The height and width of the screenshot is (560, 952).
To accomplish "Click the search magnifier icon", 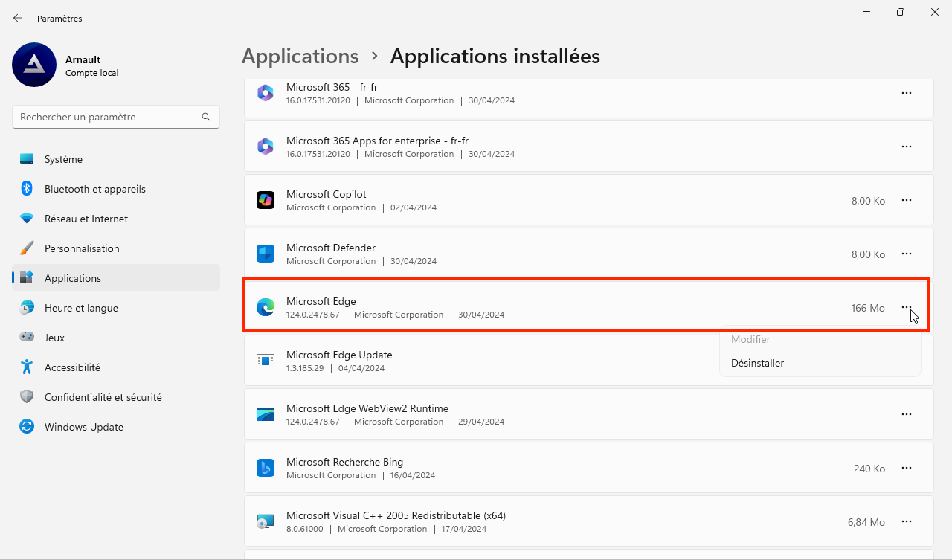I will [205, 117].
